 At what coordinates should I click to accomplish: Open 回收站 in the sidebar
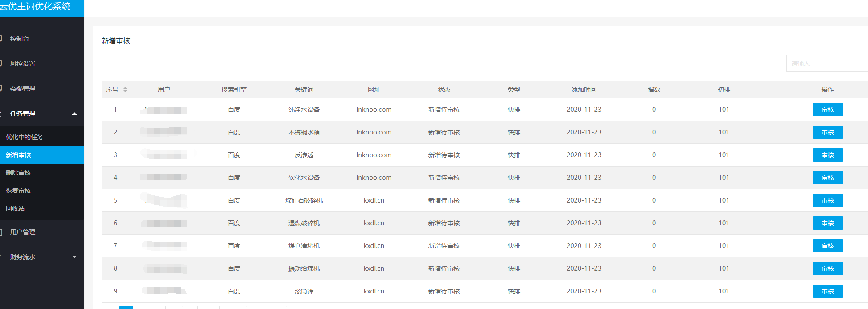(x=15, y=208)
